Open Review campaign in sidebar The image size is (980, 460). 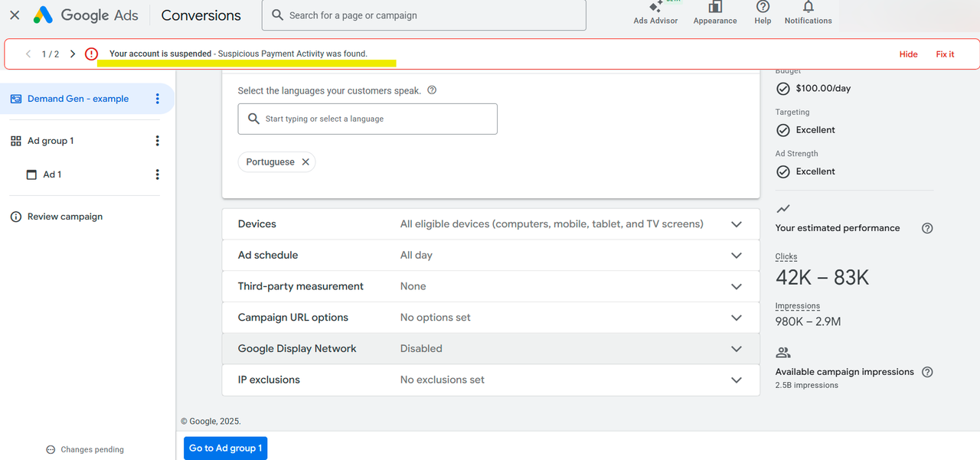click(x=65, y=217)
